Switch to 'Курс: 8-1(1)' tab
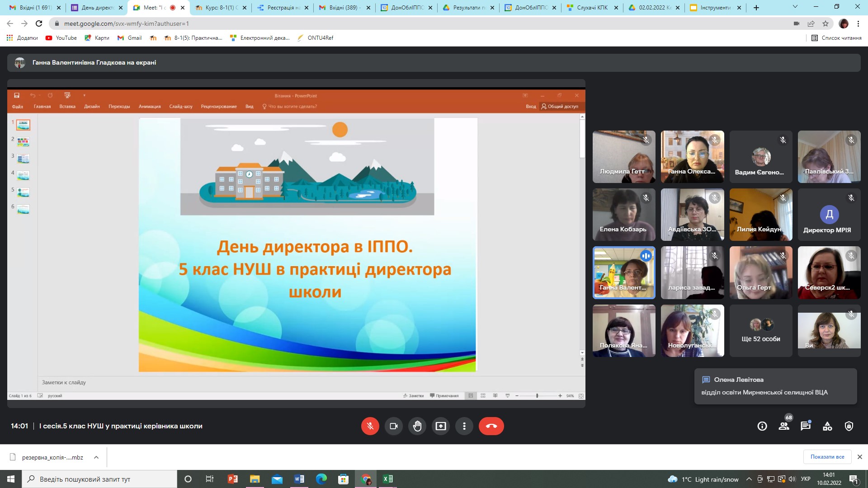 [221, 8]
